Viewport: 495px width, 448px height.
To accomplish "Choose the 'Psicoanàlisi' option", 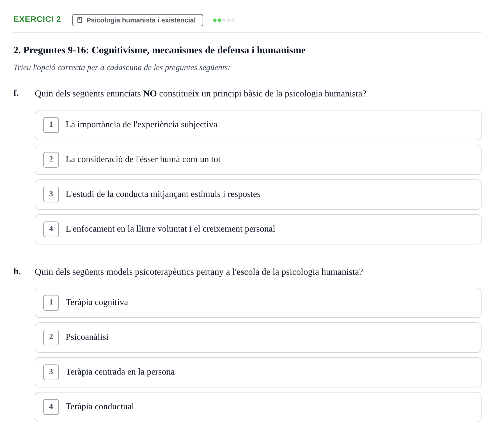I will (x=258, y=338).
